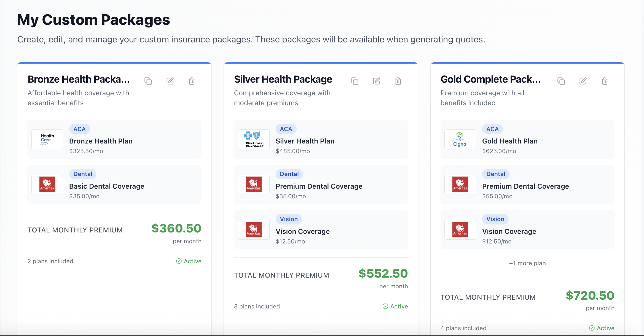Duplicate the Bronze Health Package
Image resolution: width=644 pixels, height=336 pixels.
[148, 81]
